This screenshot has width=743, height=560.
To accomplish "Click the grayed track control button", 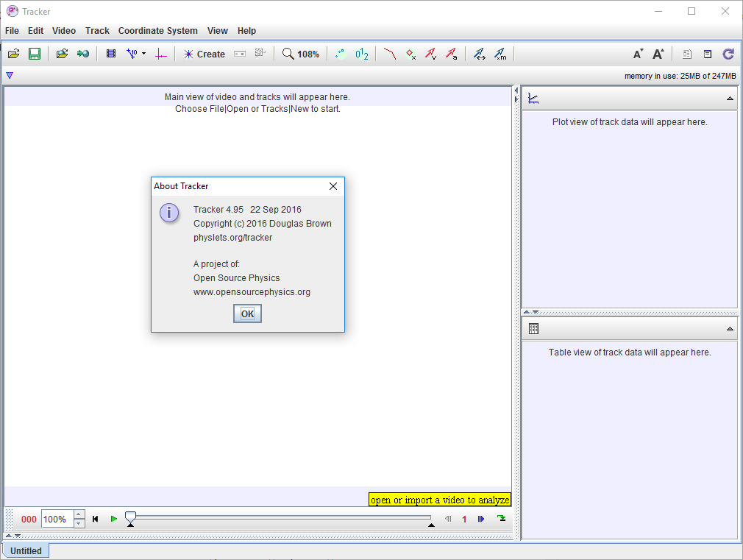I will click(240, 54).
